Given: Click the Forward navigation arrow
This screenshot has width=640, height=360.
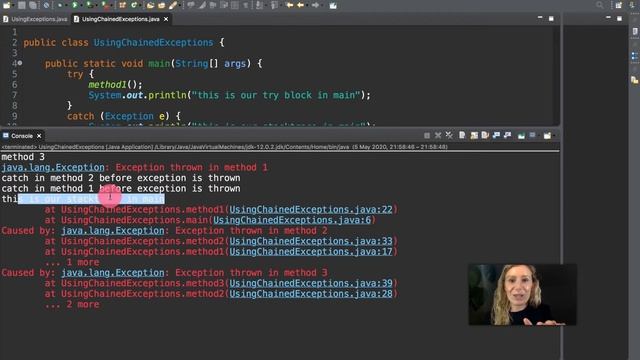Looking at the screenshot, I should (x=315, y=5).
